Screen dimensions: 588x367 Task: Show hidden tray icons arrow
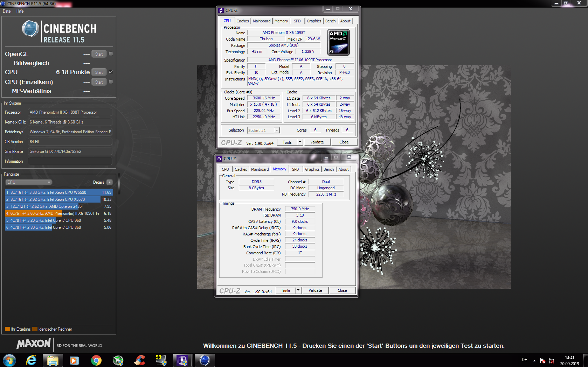click(x=534, y=360)
